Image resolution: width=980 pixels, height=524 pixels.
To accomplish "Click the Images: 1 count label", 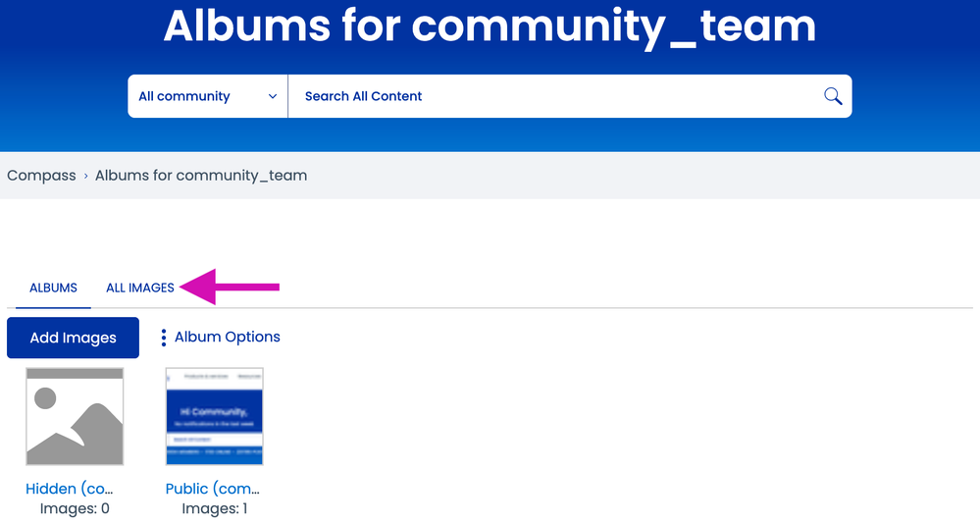I will [x=214, y=508].
